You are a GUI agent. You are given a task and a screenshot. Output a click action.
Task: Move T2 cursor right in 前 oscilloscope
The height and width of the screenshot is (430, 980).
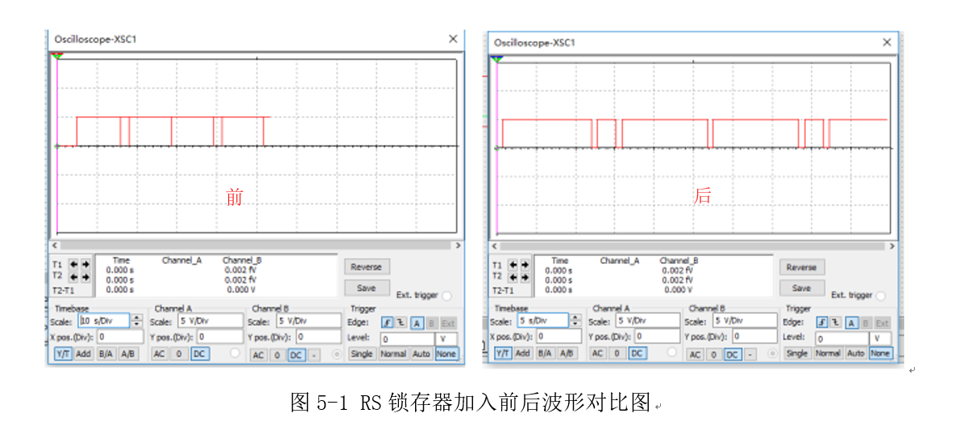click(84, 277)
